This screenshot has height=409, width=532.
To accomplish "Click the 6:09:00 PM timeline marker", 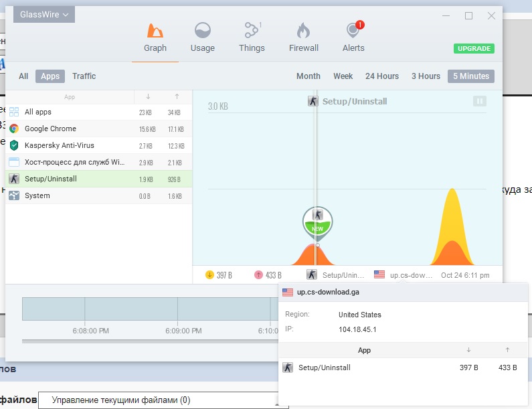I will tap(183, 331).
